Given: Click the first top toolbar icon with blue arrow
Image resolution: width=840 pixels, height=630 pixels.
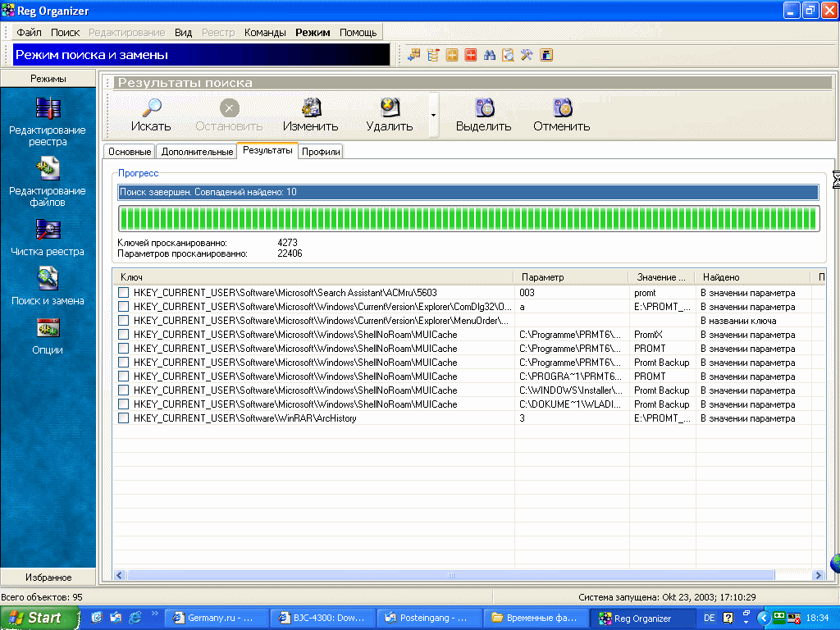Looking at the screenshot, I should point(413,55).
